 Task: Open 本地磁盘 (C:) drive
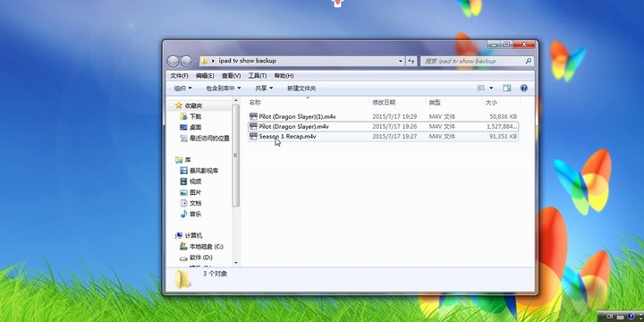point(201,247)
